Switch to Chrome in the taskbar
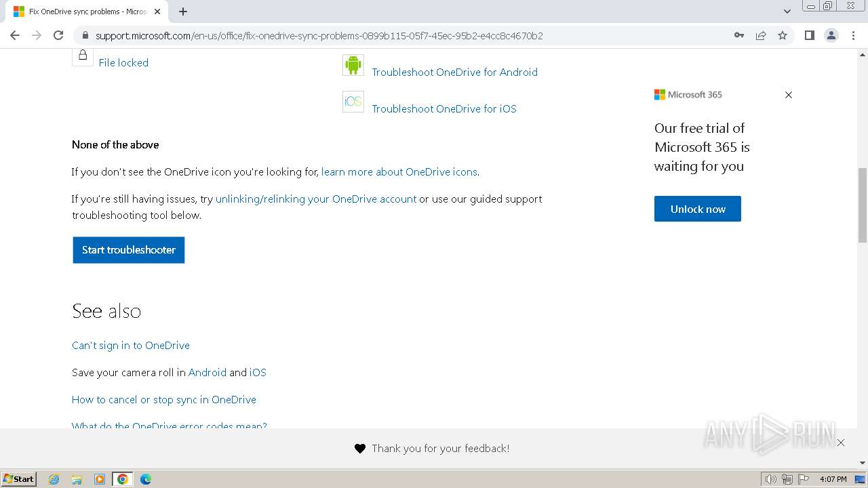This screenshot has width=868, height=488. click(x=123, y=479)
